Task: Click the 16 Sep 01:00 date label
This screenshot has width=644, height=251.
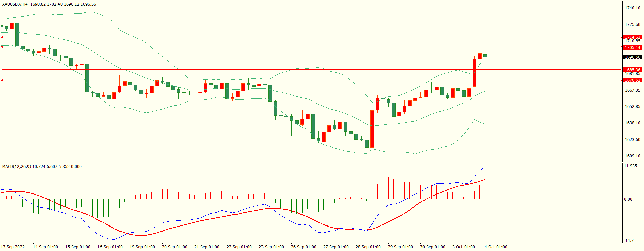Action: click(x=110, y=247)
